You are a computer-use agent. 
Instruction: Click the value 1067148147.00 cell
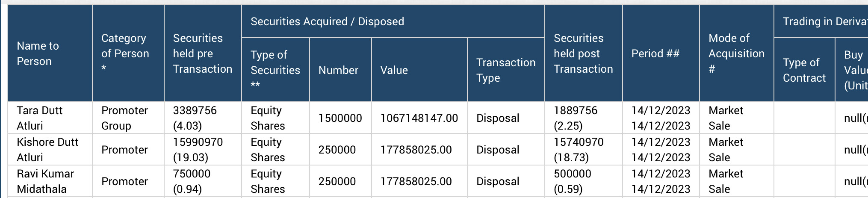[419, 118]
